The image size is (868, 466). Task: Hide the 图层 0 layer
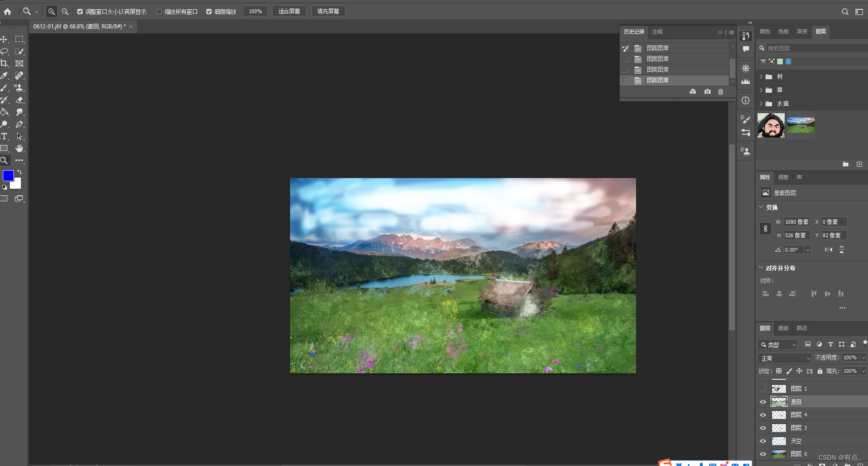tap(763, 454)
